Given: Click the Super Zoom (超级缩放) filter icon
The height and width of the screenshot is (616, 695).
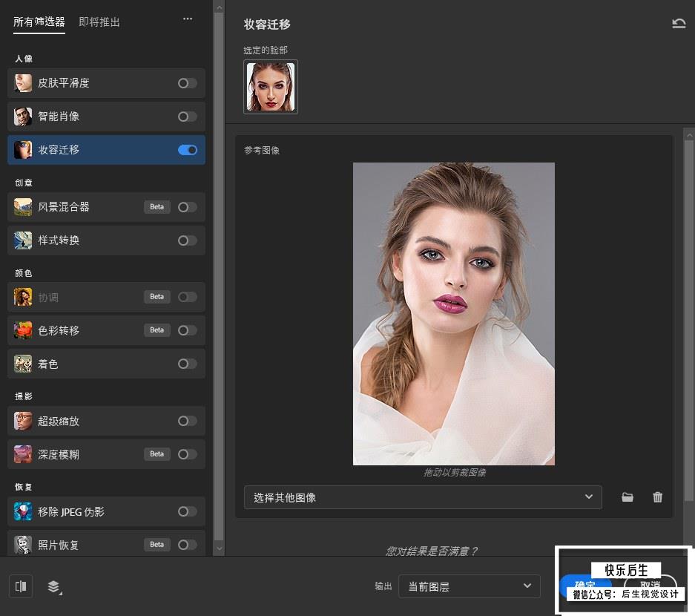Looking at the screenshot, I should [x=23, y=421].
